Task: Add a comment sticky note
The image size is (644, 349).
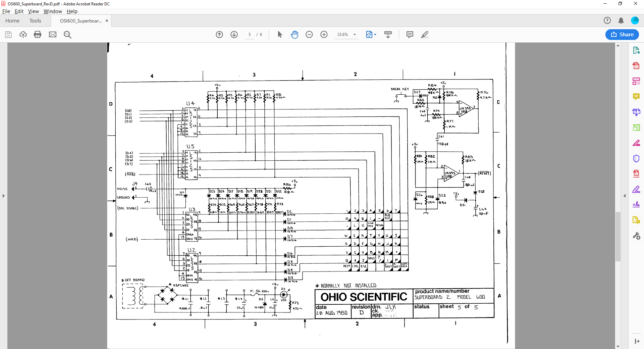Action: [x=410, y=35]
